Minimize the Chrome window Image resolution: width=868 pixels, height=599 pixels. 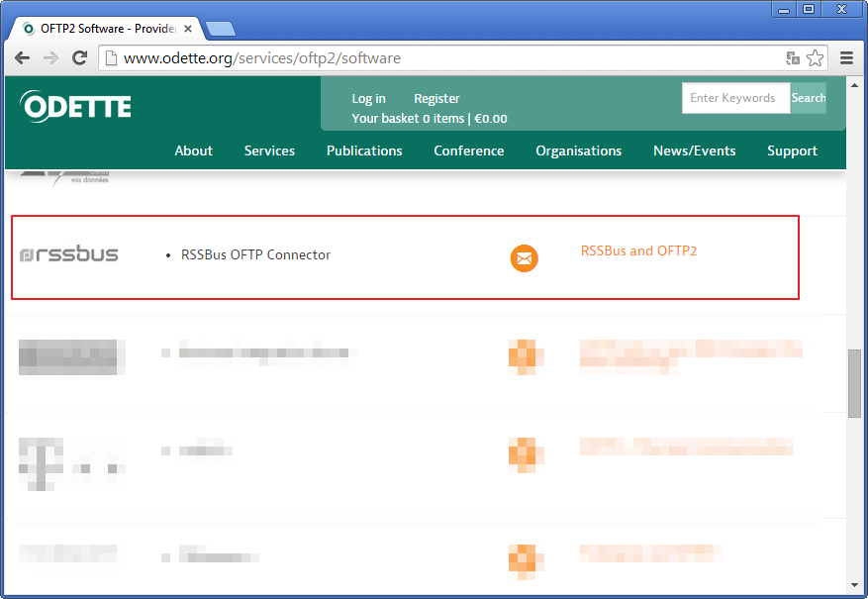click(x=784, y=10)
